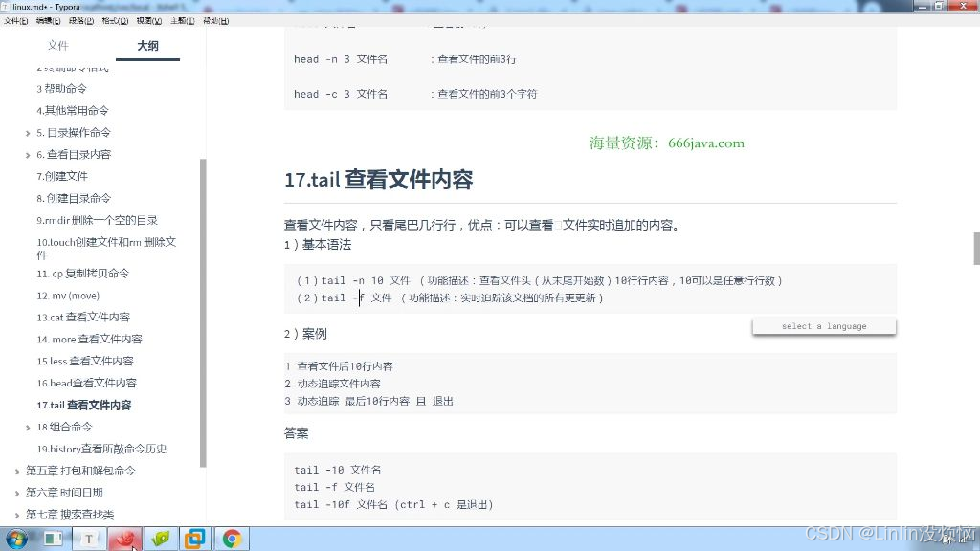Click the head -c 3 文件名 code line
The image size is (980, 551).
point(415,94)
